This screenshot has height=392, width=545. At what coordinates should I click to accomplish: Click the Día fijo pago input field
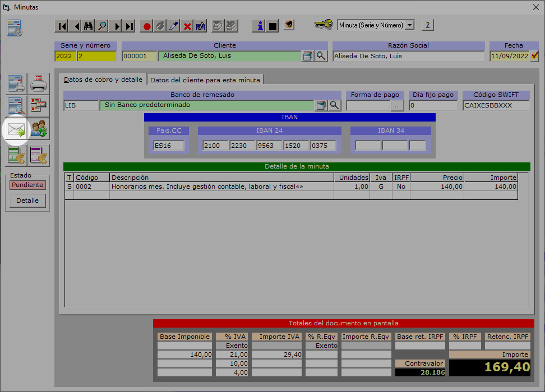pos(433,105)
